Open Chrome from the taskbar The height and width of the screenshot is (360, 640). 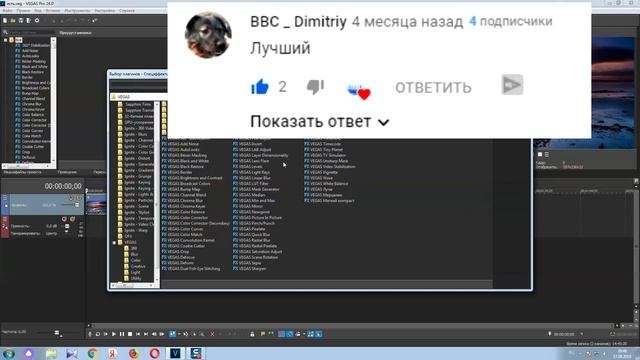pyautogui.click(x=93, y=353)
